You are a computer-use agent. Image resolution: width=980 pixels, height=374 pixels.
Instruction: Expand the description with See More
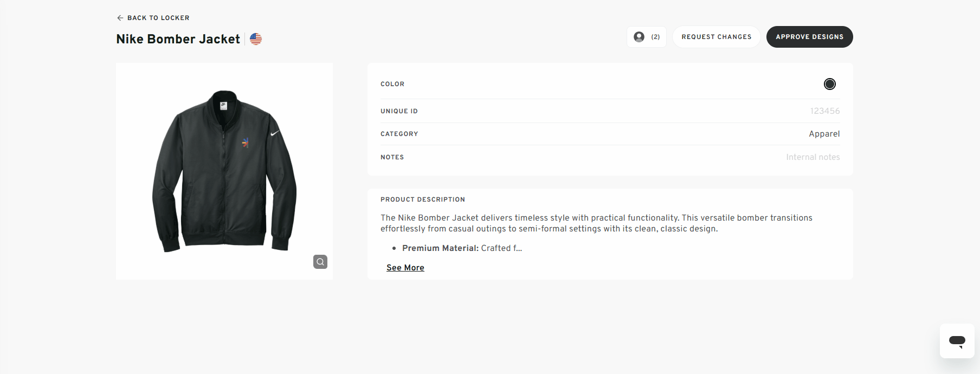pyautogui.click(x=405, y=268)
